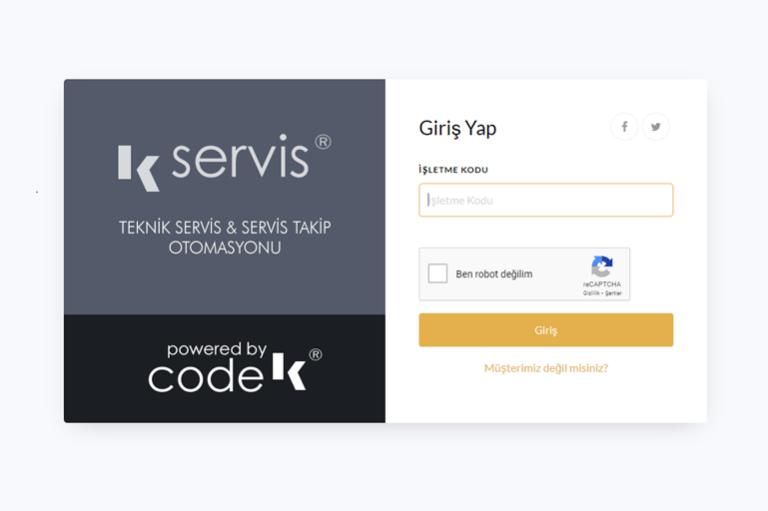Screen dimensions: 768x511
Task: Click the reCAPTCHA arrows logo
Action: tap(602, 266)
